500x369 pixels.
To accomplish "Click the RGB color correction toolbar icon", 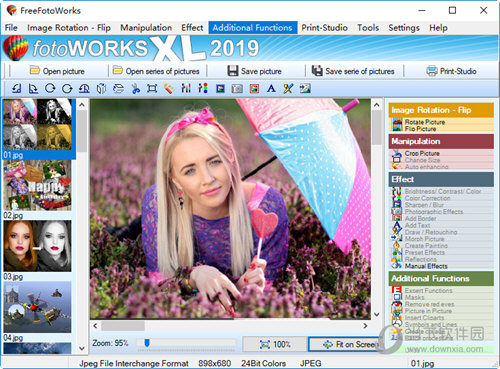I will pos(203,88).
